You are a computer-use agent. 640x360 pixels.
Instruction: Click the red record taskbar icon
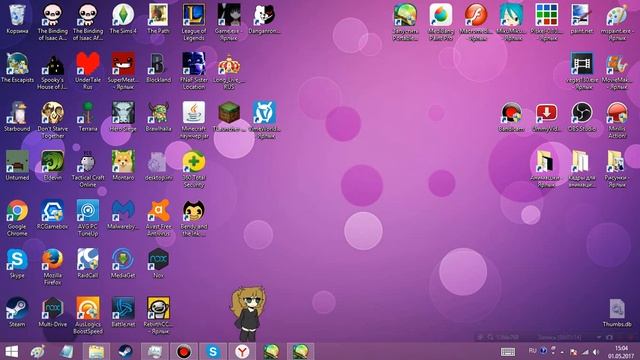point(184,351)
